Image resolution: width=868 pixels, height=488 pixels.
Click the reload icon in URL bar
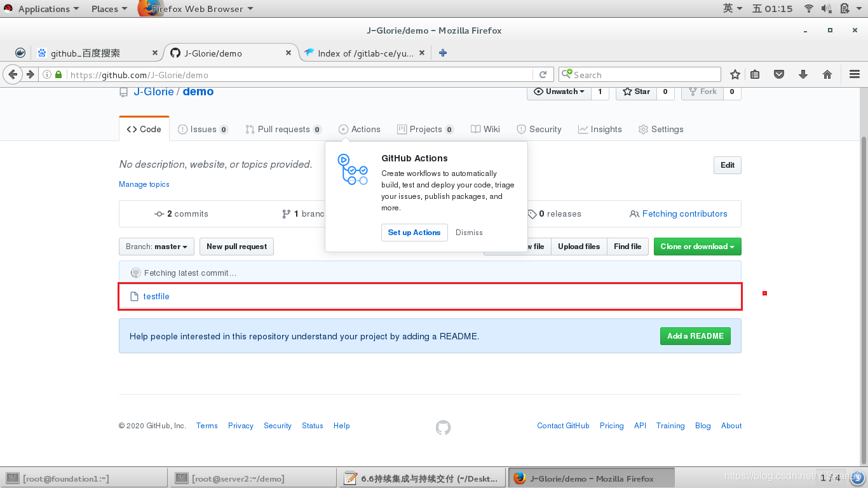(x=543, y=74)
